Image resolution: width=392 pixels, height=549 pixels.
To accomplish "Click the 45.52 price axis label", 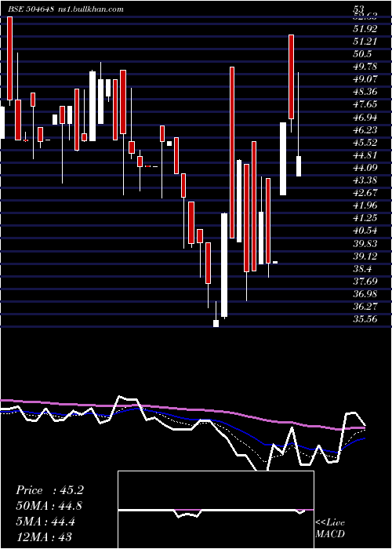I will [x=365, y=143].
